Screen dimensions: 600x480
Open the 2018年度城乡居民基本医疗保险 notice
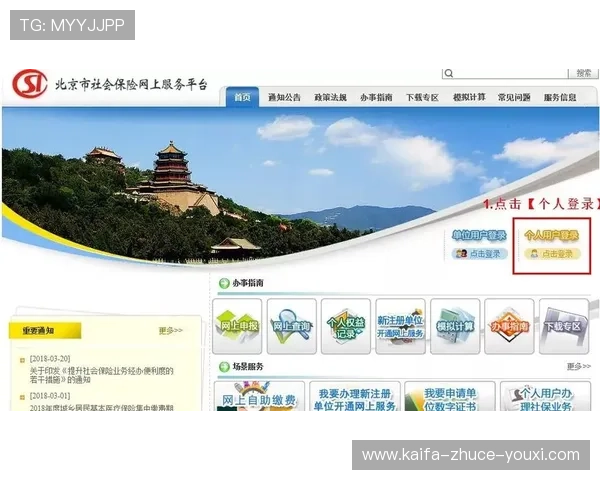pos(101,408)
